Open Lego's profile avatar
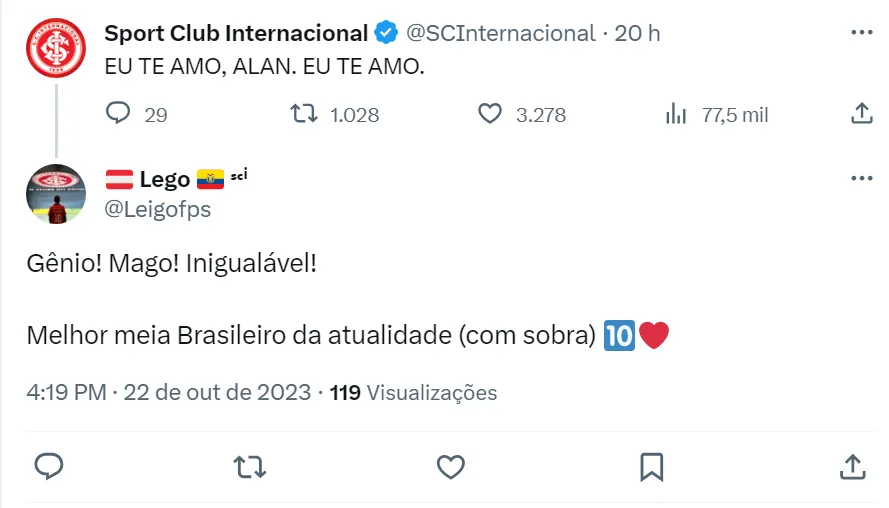The width and height of the screenshot is (889, 508). [x=56, y=194]
